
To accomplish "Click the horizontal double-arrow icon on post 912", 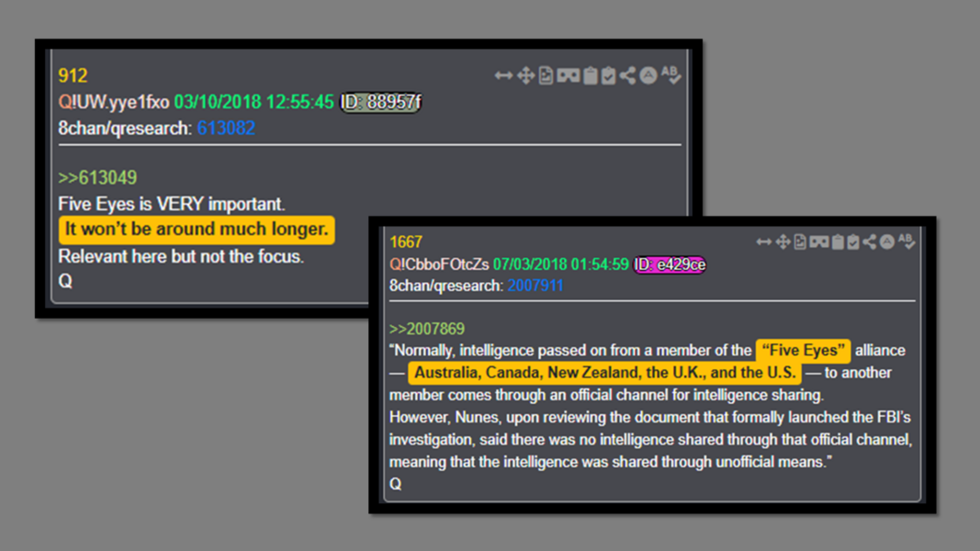I will 503,75.
